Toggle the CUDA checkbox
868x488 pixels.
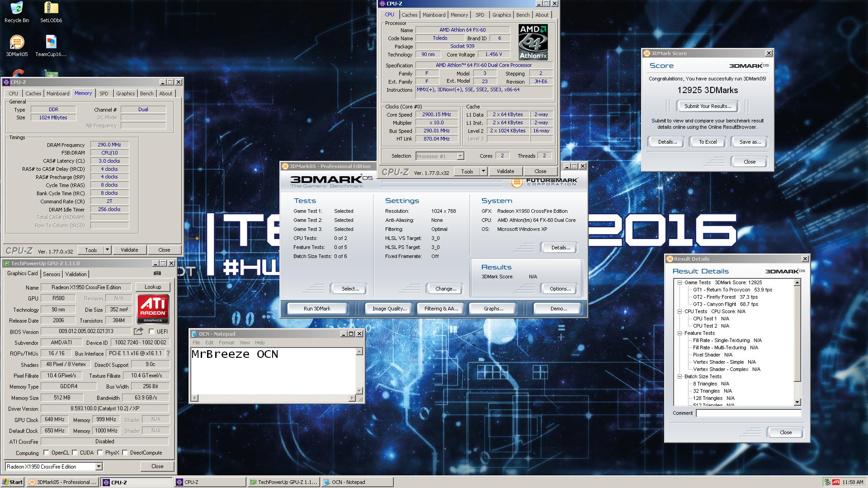click(75, 452)
